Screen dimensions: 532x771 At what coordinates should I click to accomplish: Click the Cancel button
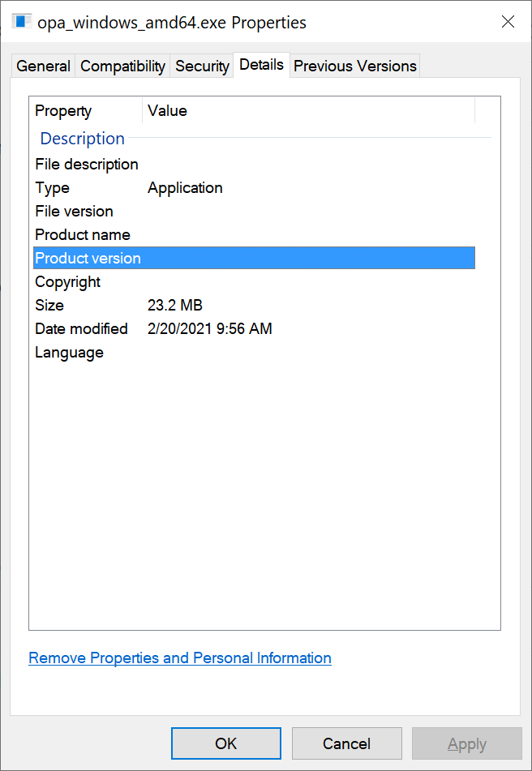coord(346,743)
